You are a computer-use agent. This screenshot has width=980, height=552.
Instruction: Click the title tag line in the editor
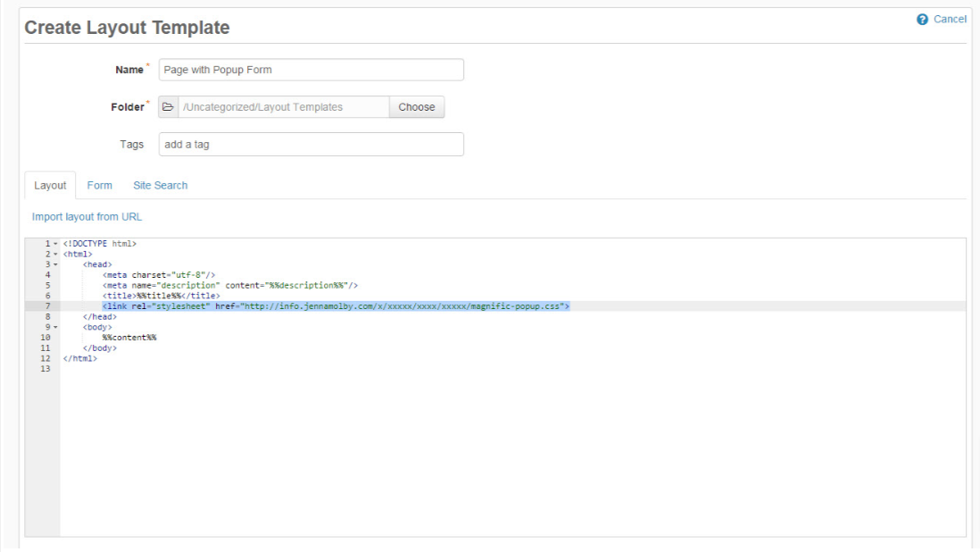pyautogui.click(x=161, y=296)
